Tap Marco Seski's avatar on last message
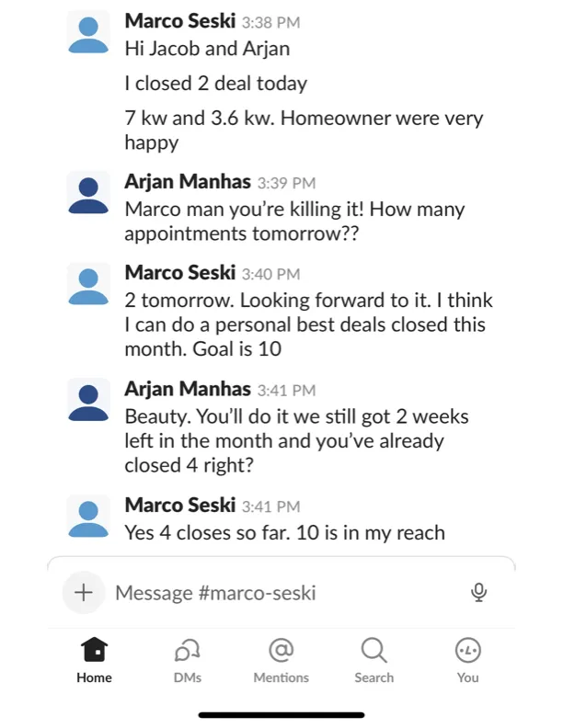The image size is (563, 728). (88, 518)
